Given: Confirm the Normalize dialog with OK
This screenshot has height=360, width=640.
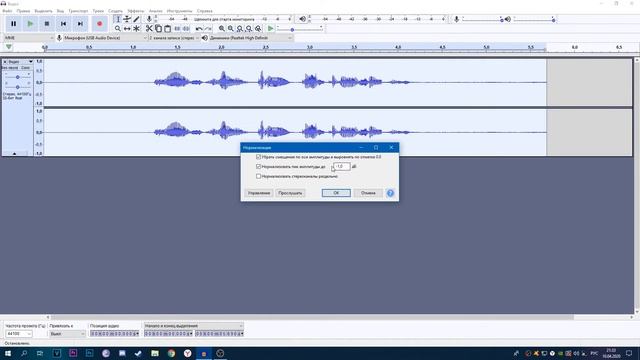Looking at the screenshot, I should point(336,193).
